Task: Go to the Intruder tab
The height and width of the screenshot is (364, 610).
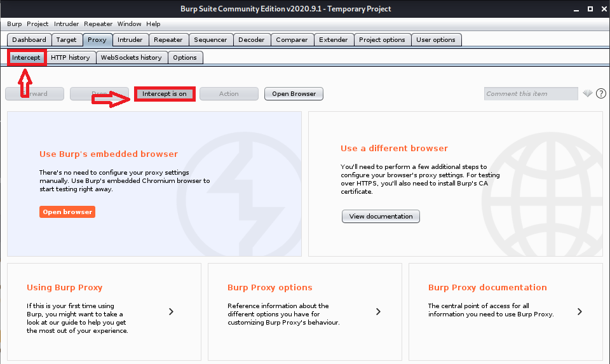Action: [130, 39]
